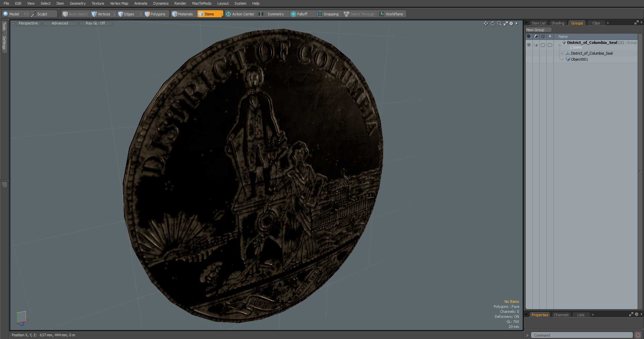Open the Vertex Map menu

[119, 3]
